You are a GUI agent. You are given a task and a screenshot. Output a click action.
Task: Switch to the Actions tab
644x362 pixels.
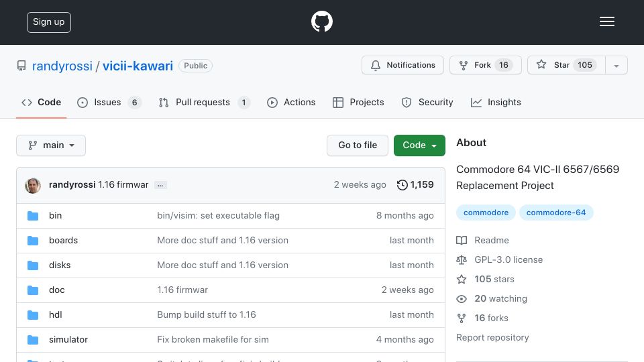click(291, 102)
